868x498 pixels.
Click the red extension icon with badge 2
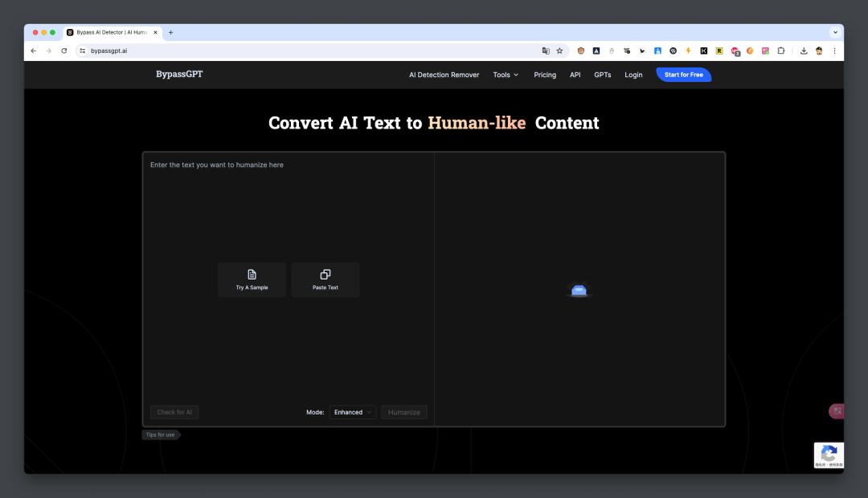[735, 51]
